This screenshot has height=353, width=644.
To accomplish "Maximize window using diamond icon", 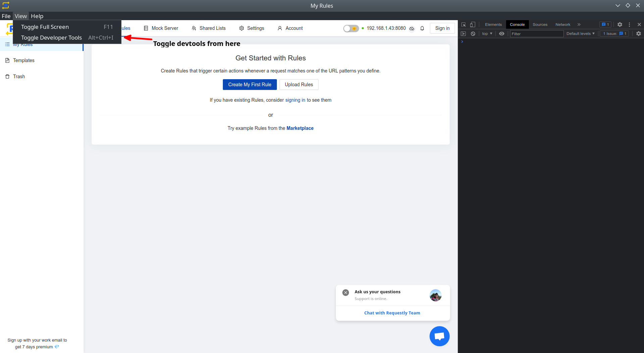I will click(x=628, y=5).
